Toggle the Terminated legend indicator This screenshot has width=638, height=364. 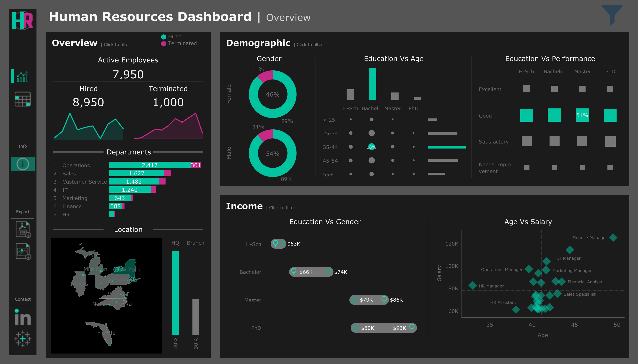coord(164,43)
